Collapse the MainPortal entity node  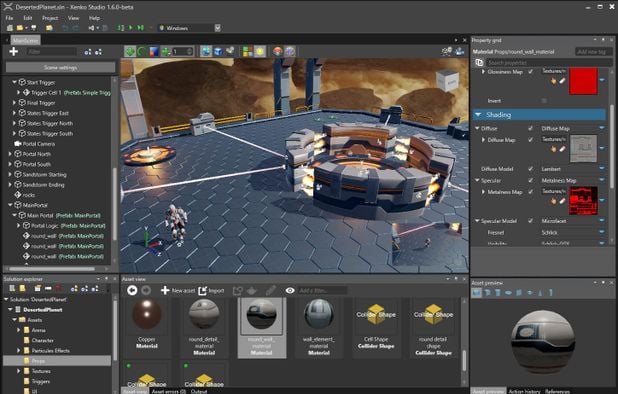pyautogui.click(x=10, y=205)
